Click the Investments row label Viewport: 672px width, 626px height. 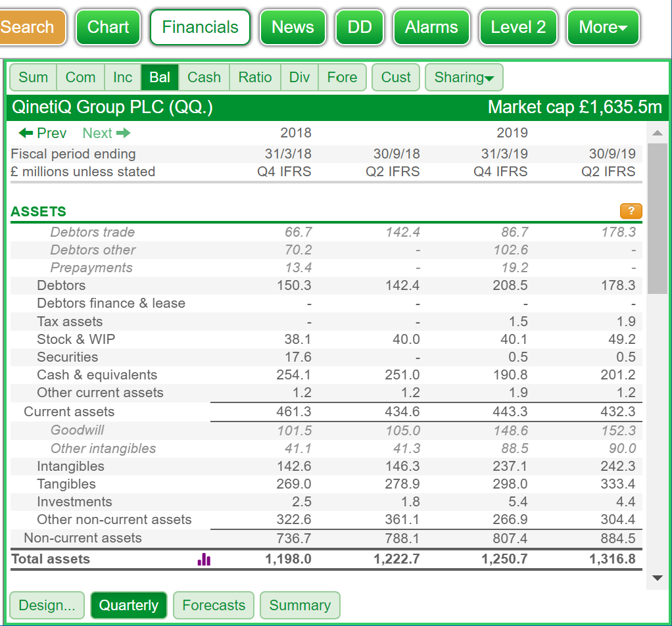(74, 501)
